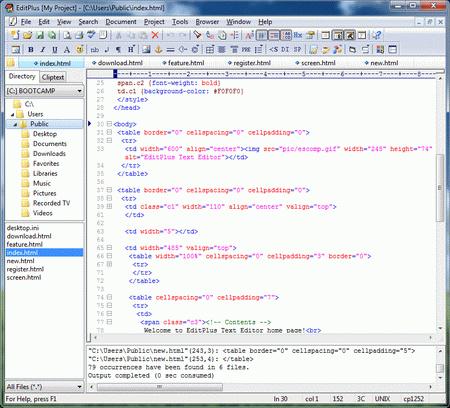This screenshot has width=450, height=408.
Task: Click the Print toolbar icon
Action: (79, 35)
